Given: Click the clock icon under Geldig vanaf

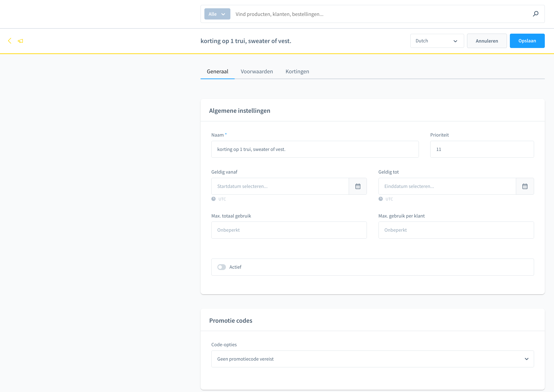Looking at the screenshot, I should [214, 199].
